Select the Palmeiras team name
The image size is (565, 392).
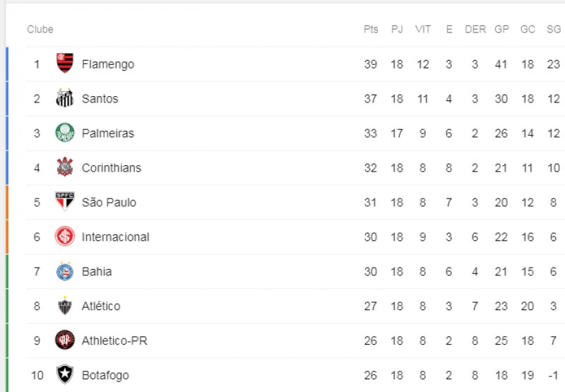tap(108, 133)
